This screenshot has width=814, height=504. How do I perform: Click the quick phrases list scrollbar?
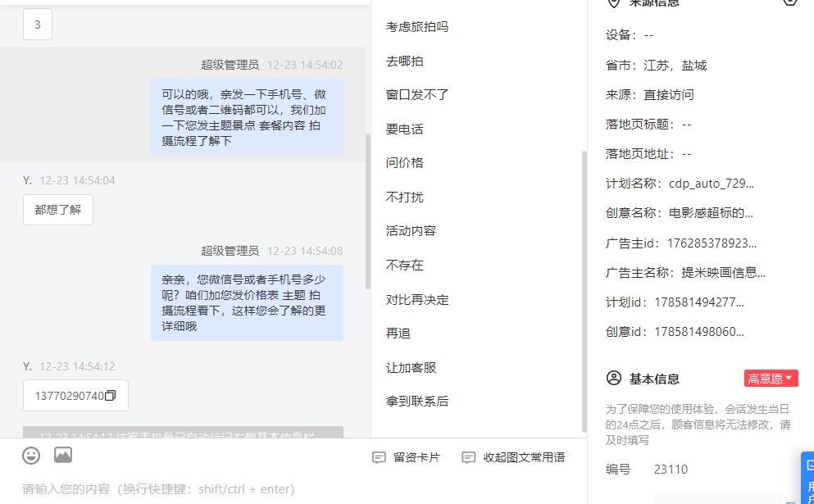coord(584,292)
